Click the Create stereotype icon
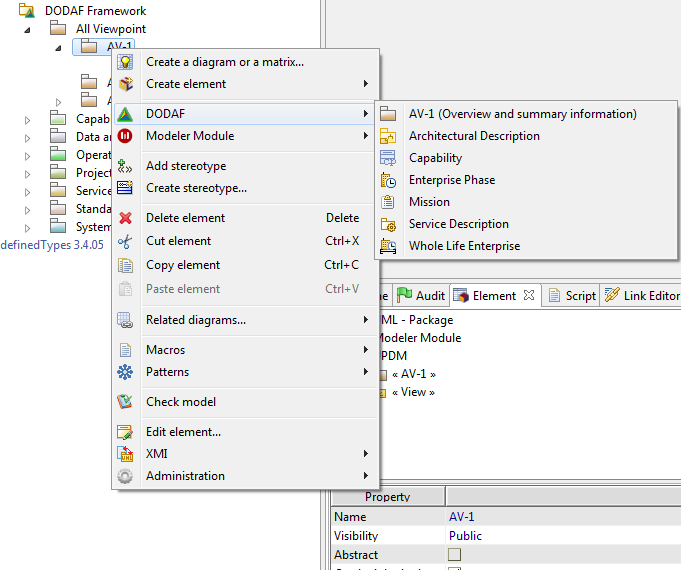The image size is (681, 570). click(125, 188)
